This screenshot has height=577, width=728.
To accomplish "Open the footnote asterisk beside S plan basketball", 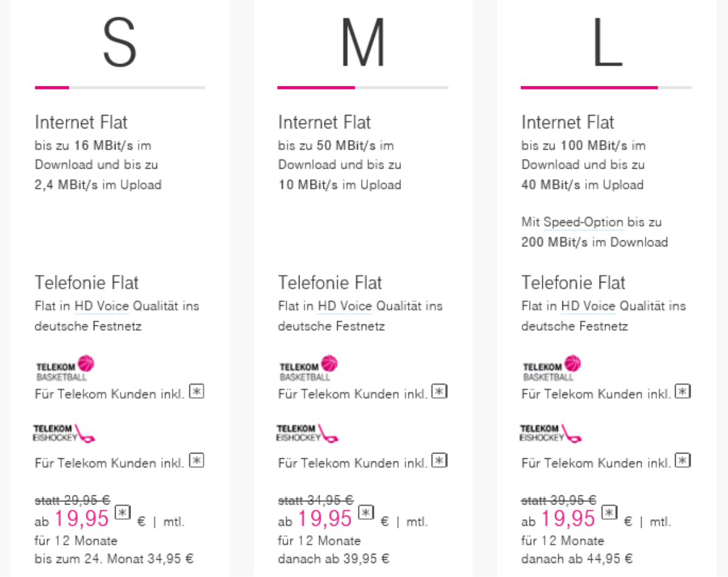I will [x=197, y=391].
